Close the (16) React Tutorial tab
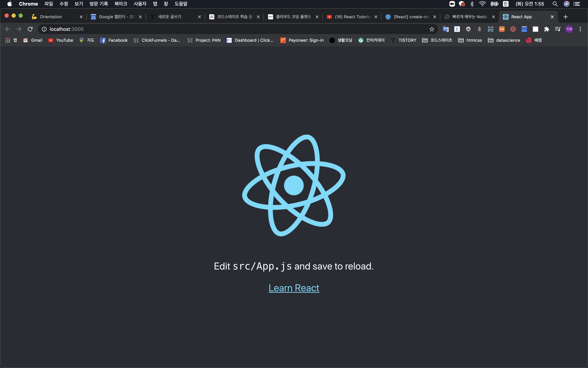This screenshot has width=588, height=368. 376,17
